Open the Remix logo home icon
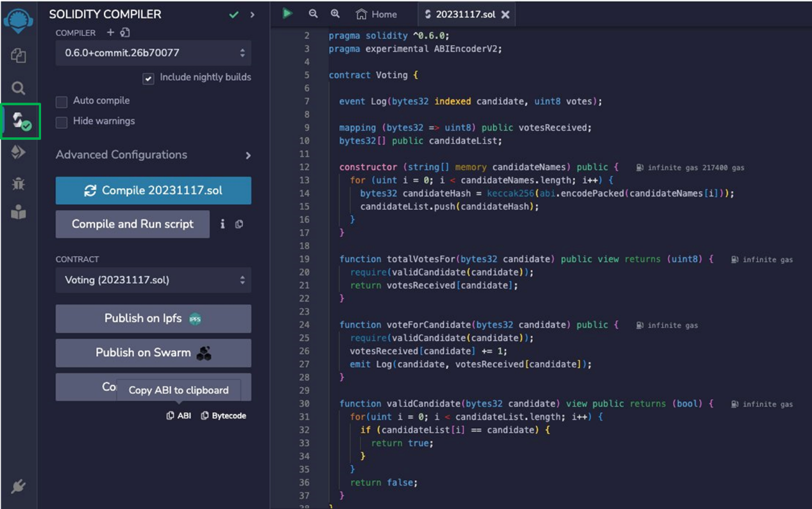This screenshot has height=509, width=812. 19,19
